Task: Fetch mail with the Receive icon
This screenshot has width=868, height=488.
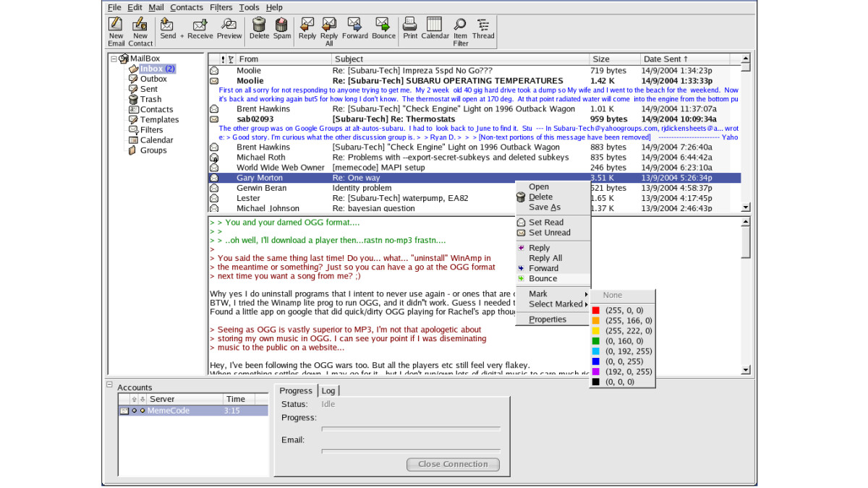Action: click(200, 28)
